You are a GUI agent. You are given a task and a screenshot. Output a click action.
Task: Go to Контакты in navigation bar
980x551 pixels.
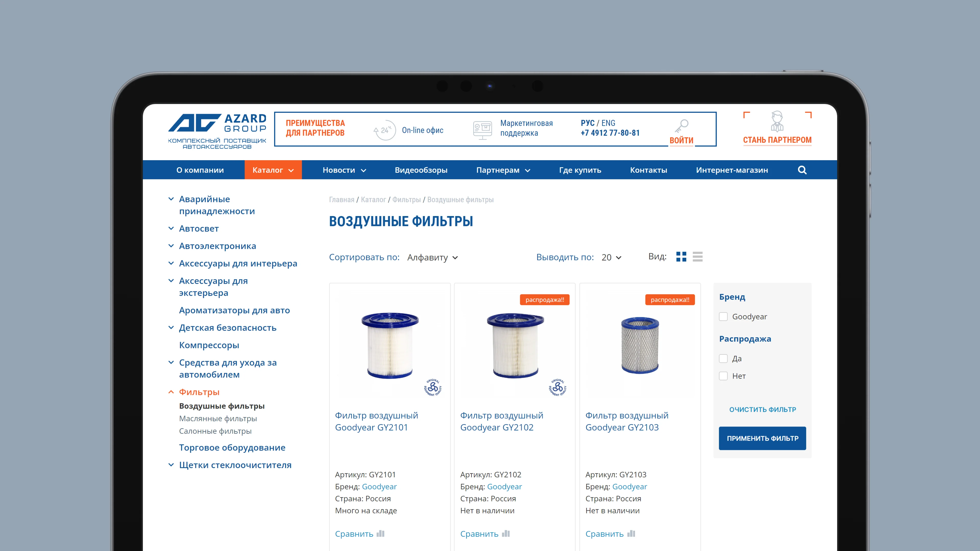pyautogui.click(x=648, y=170)
